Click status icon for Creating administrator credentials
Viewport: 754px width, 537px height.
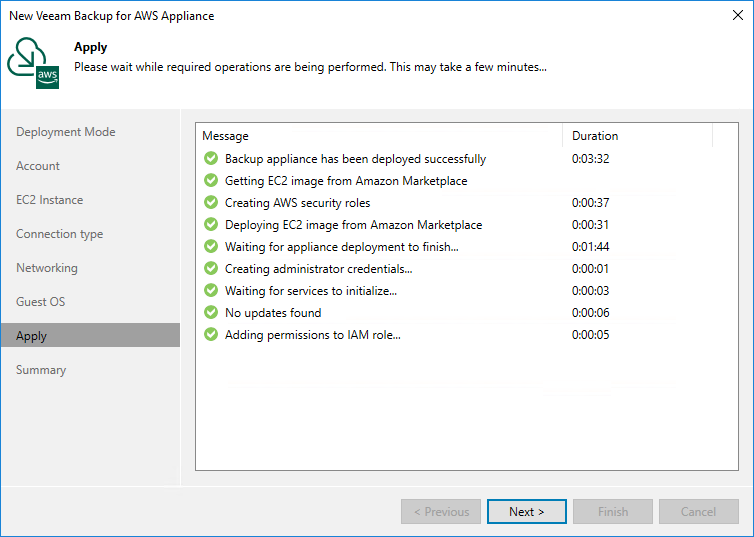point(211,268)
